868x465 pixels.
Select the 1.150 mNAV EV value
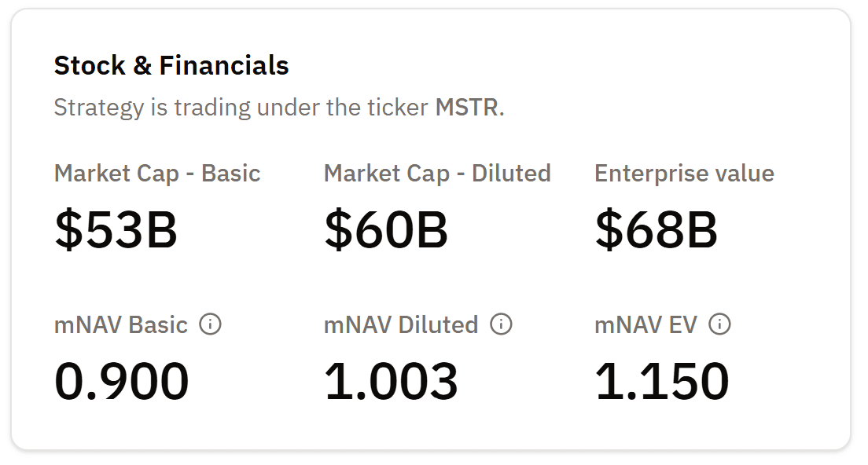point(662,382)
